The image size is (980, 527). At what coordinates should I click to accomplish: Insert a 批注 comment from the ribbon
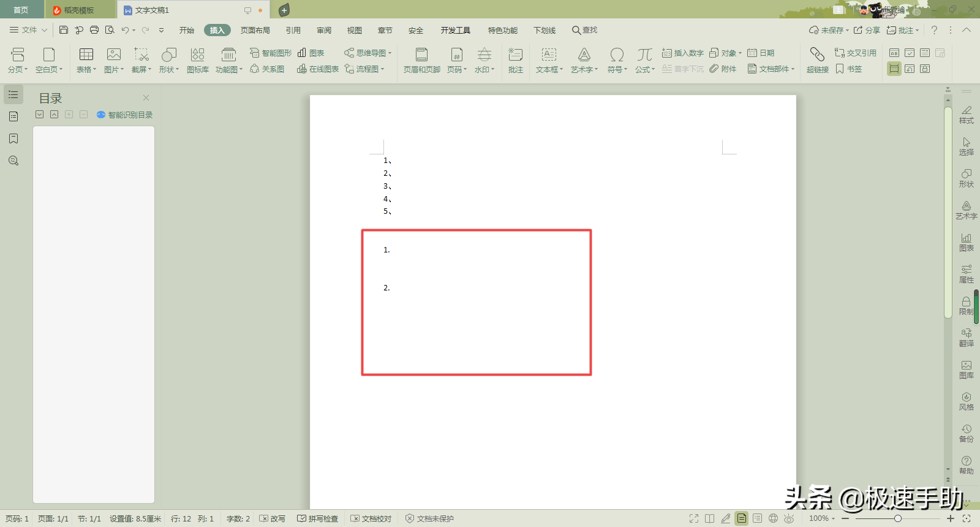pos(516,61)
